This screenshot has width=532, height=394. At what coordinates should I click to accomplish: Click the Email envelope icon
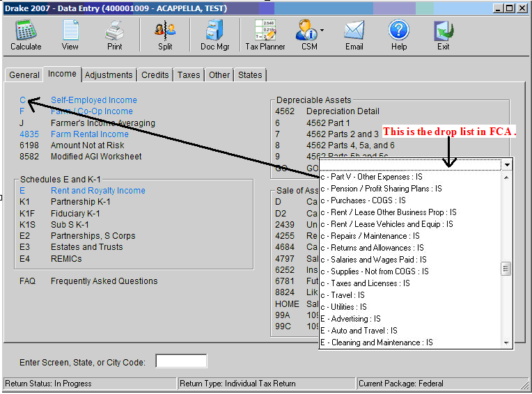[354, 30]
